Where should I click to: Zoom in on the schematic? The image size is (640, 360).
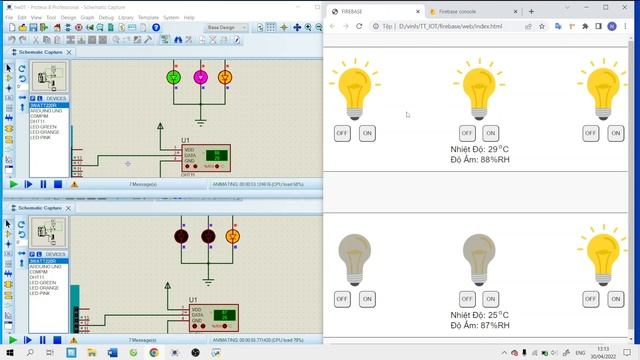point(308,27)
